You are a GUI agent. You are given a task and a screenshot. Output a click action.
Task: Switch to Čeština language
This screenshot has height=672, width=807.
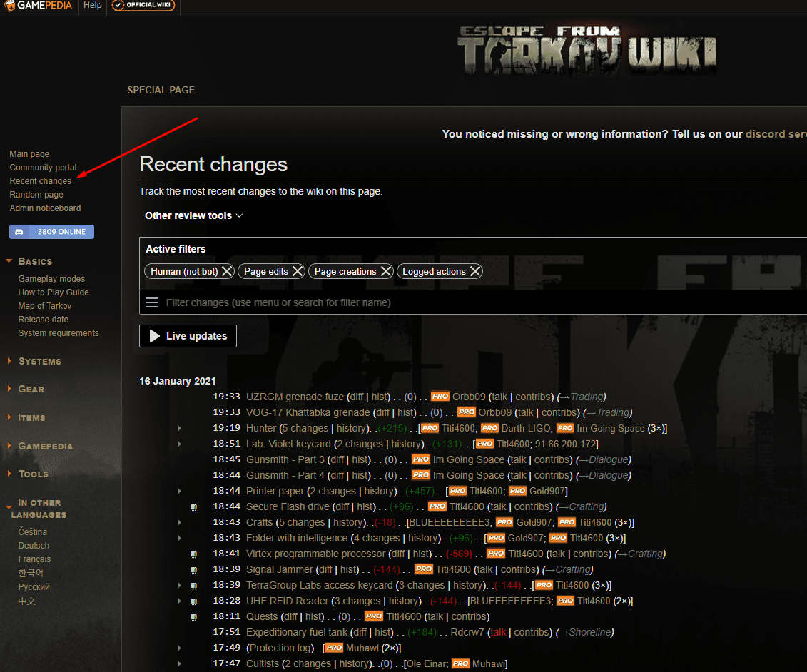point(32,531)
